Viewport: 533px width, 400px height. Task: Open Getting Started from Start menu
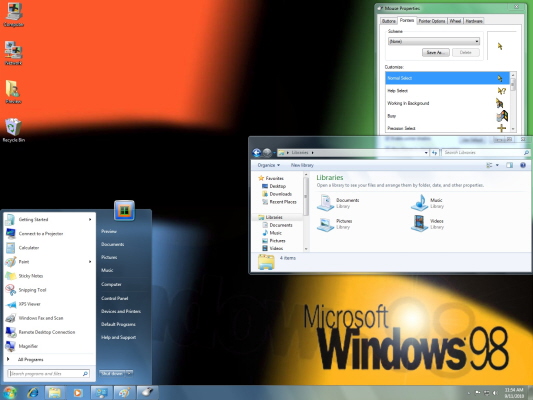pyautogui.click(x=49, y=220)
